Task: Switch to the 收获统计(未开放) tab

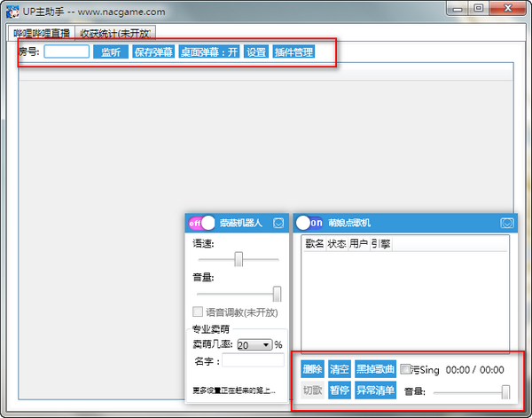Action: 115,33
